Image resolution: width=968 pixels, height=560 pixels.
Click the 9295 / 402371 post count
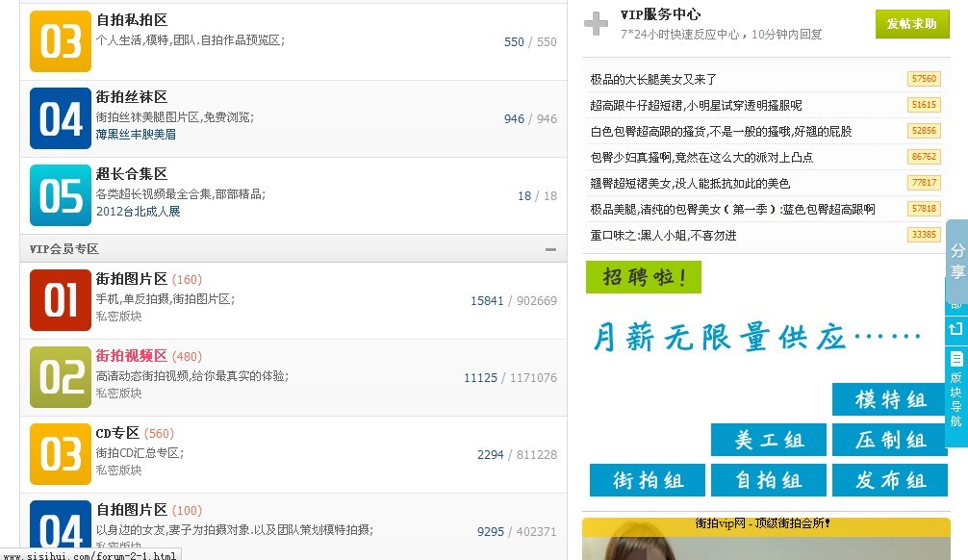click(517, 531)
